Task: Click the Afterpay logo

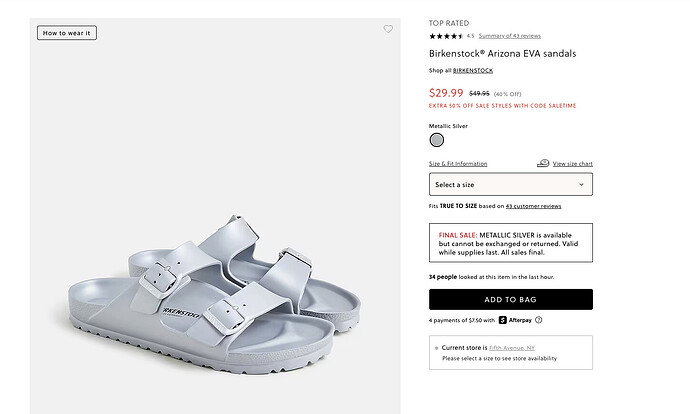Action: pos(515,320)
